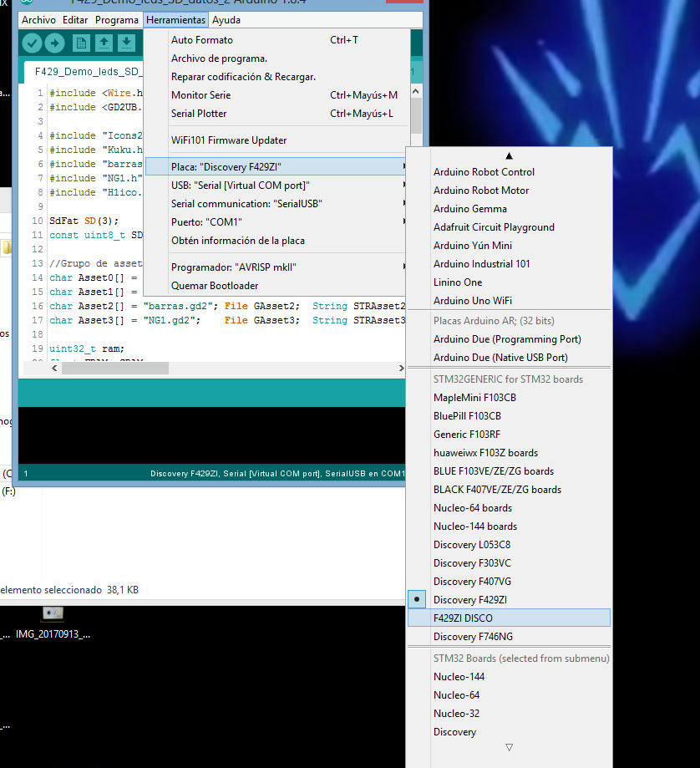Select Nucleo-144 under STM32 Boards submenu group
This screenshot has width=700, height=768.
click(509, 676)
